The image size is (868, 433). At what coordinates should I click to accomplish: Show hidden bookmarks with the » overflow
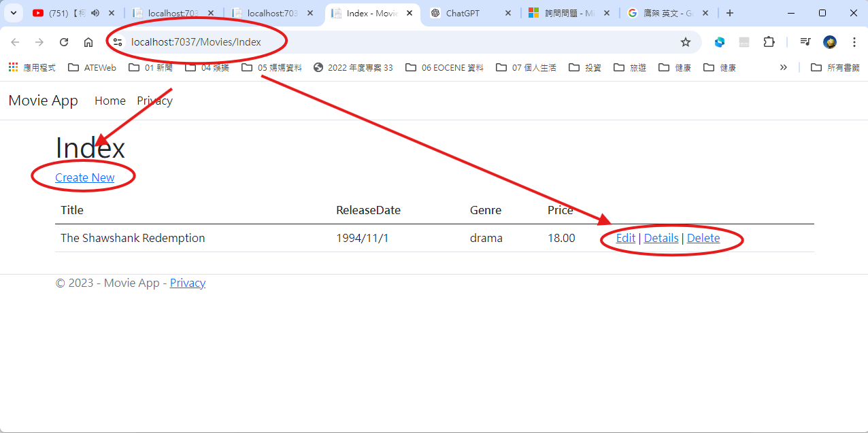point(784,67)
